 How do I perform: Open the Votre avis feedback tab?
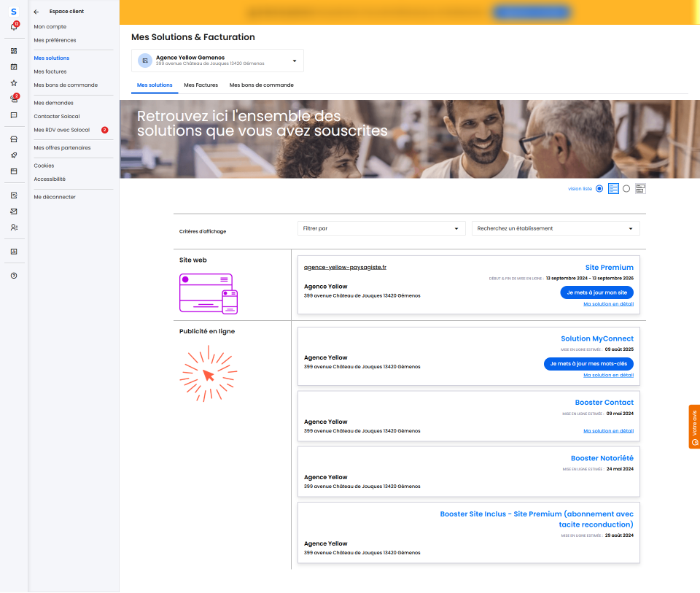(694, 427)
